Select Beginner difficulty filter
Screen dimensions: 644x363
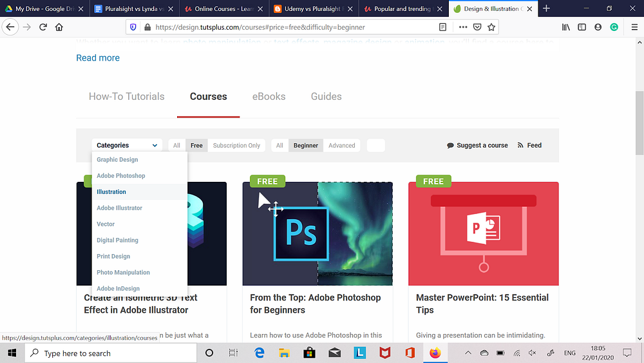[305, 146]
